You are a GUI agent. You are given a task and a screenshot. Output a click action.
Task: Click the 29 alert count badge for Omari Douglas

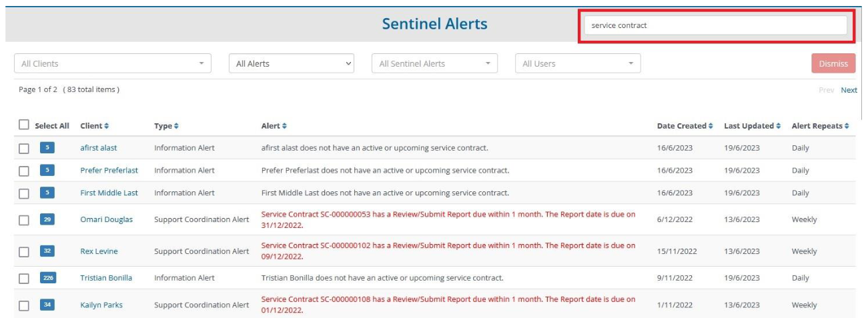[47, 219]
